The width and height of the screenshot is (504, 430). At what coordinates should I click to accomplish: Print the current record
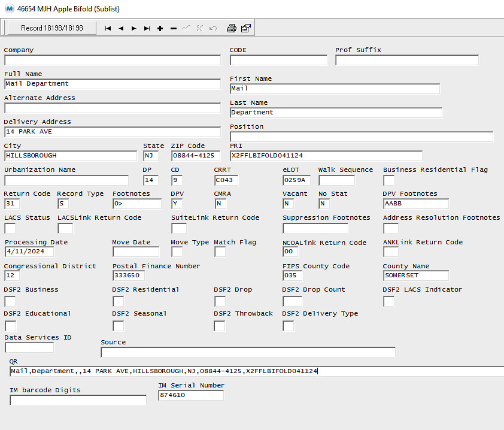tap(232, 28)
